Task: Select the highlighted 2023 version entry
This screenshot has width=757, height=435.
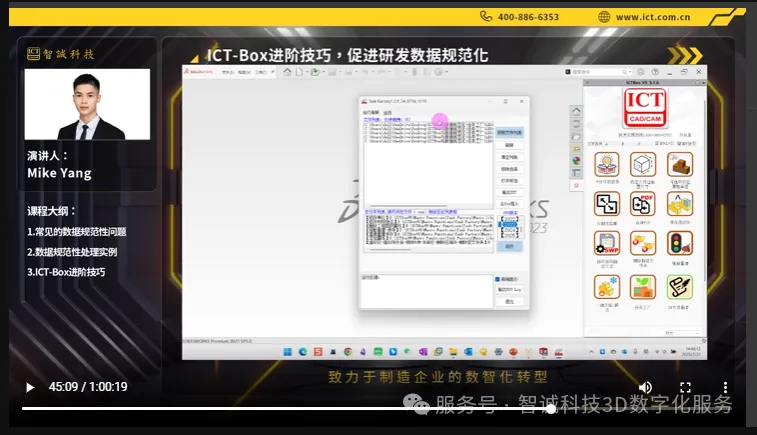Action: tap(508, 225)
